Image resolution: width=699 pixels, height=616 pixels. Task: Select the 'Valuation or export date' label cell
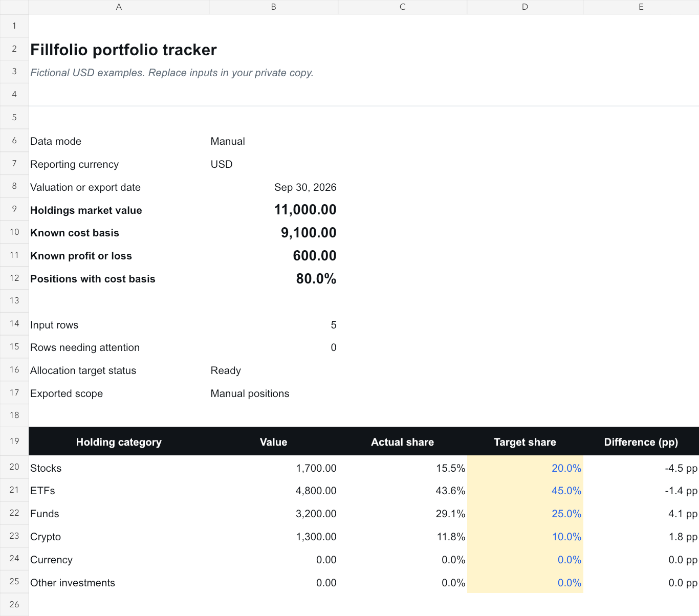[x=119, y=187]
